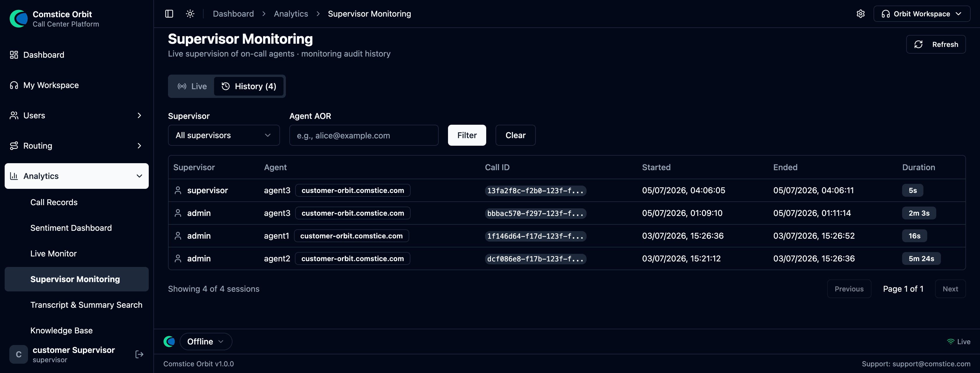Image resolution: width=980 pixels, height=373 pixels.
Task: Open Call Records submenu item
Action: click(54, 202)
